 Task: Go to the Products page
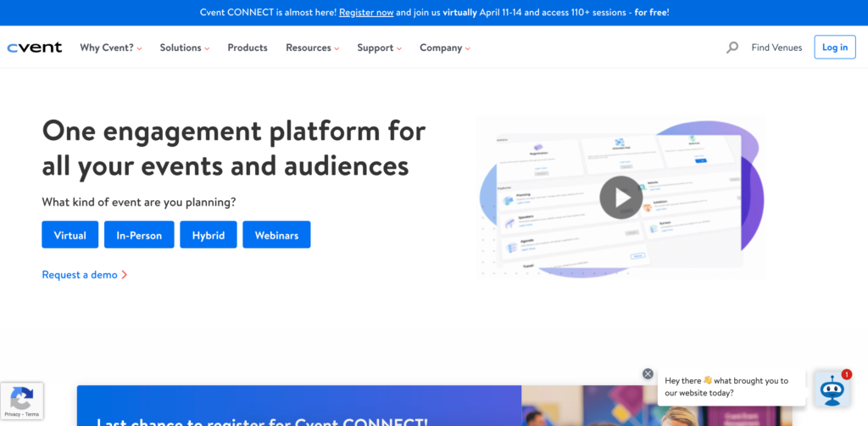tap(248, 48)
